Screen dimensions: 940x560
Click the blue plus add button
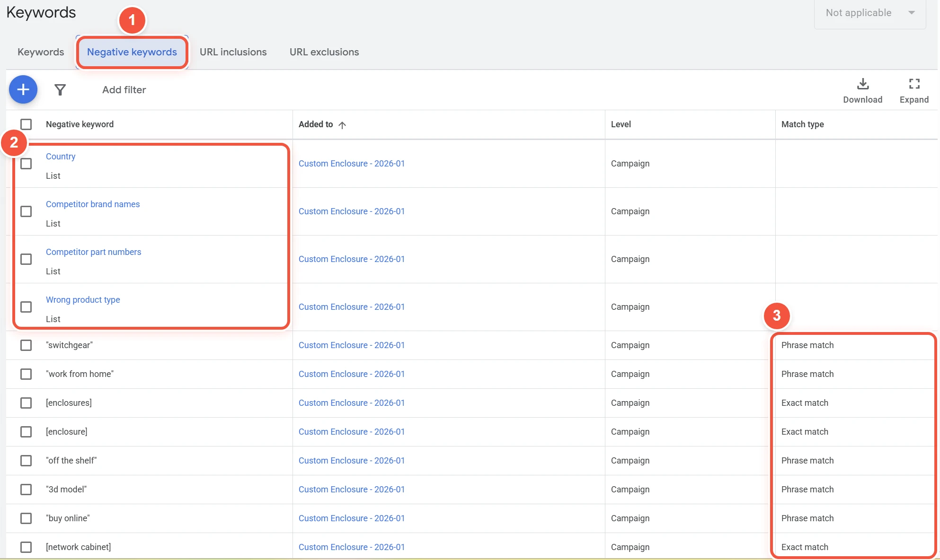pos(23,89)
